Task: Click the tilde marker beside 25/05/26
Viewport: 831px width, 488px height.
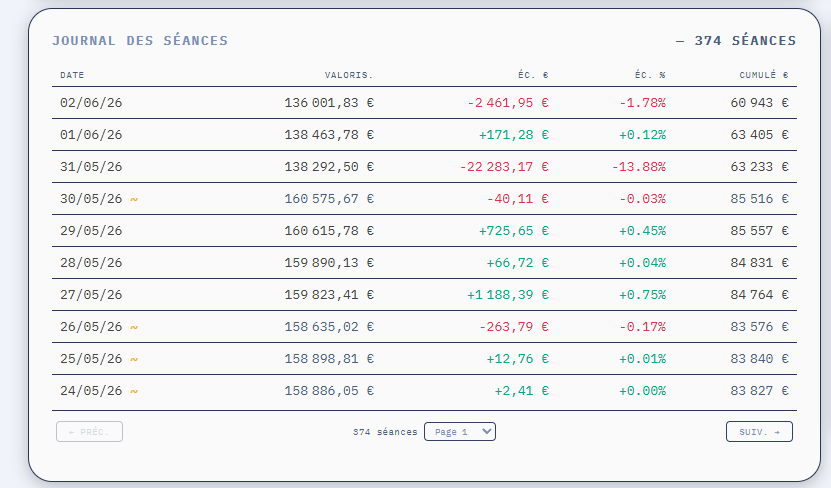Action: (x=134, y=359)
